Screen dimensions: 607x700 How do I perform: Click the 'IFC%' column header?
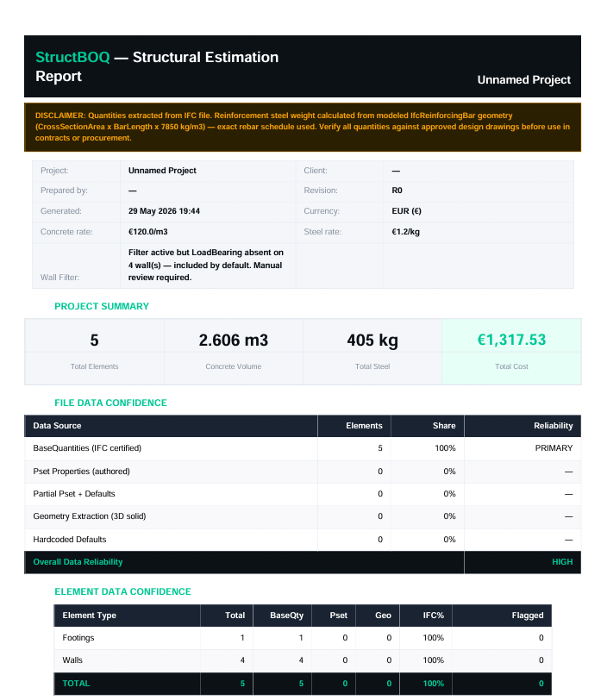433,616
